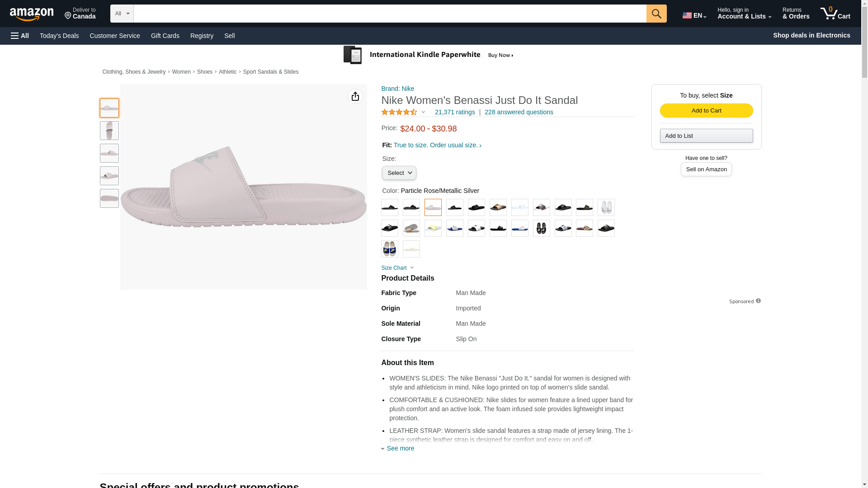Click the star rating icons
868x488 pixels.
(x=399, y=112)
